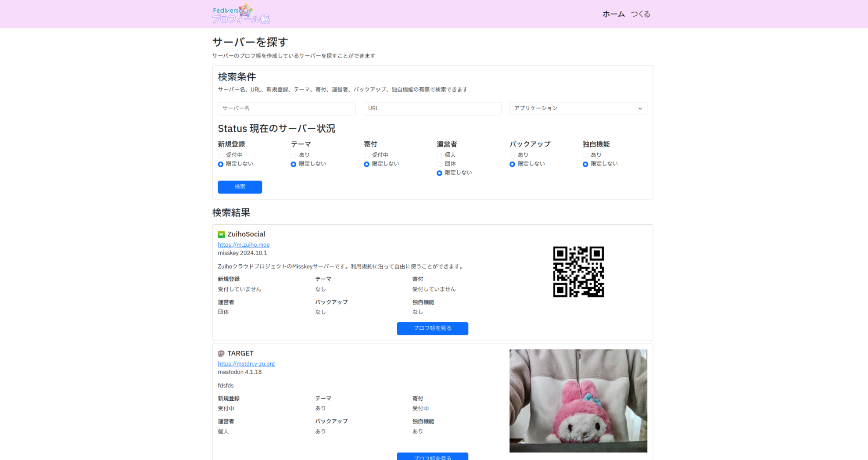Choose あり under 独自機能
The width and height of the screenshot is (868, 460).
[x=585, y=155]
